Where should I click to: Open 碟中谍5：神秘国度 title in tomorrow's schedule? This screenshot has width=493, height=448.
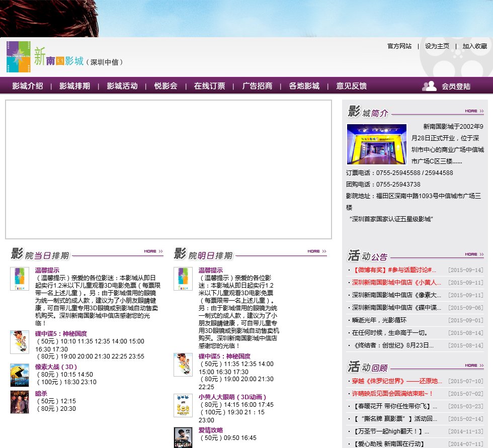[224, 356]
